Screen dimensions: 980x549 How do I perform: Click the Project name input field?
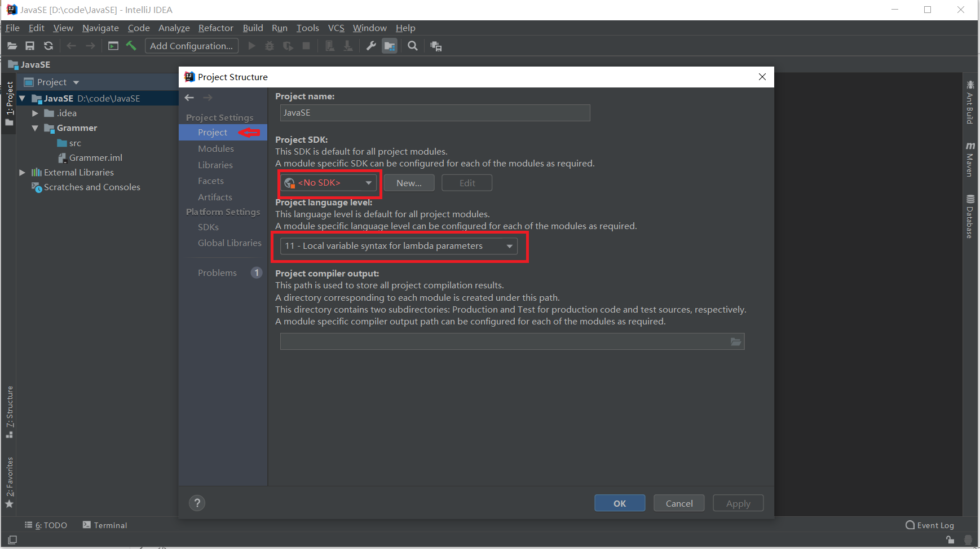[x=435, y=113]
